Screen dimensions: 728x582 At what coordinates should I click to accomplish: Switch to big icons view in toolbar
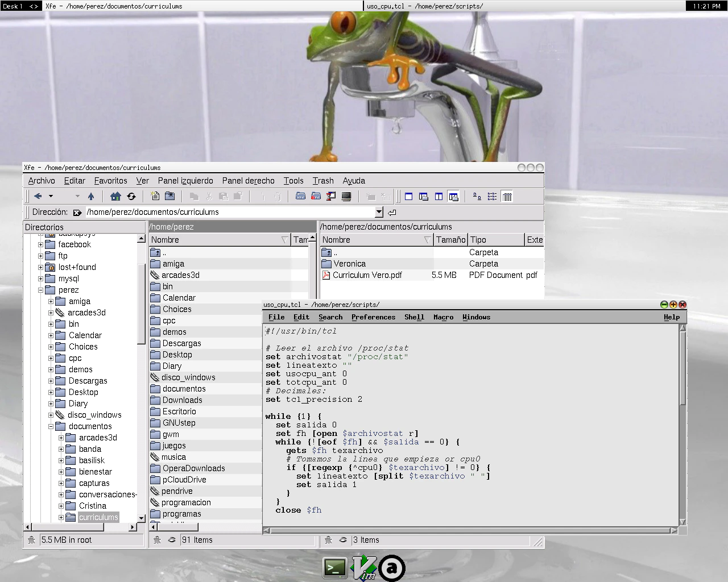pos(477,197)
